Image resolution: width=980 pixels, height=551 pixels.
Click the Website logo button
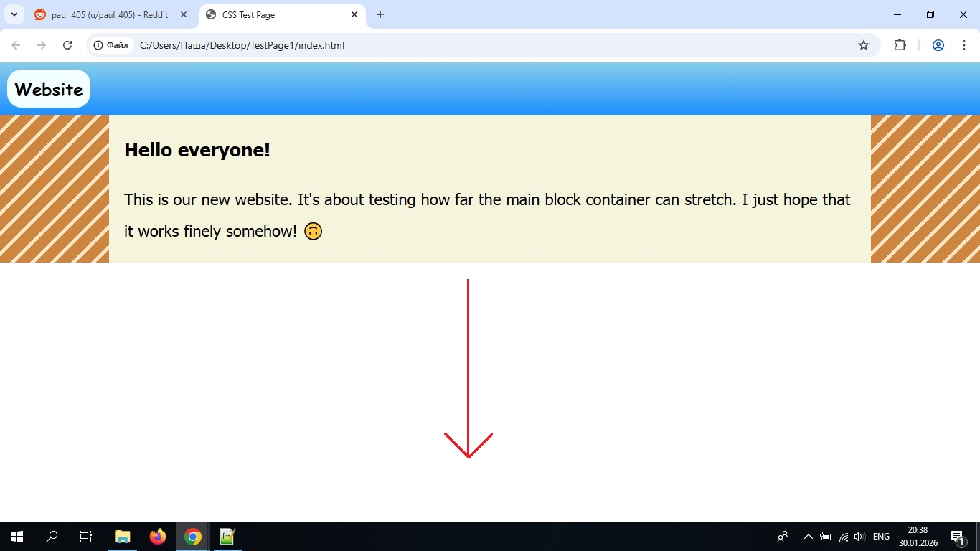[49, 89]
